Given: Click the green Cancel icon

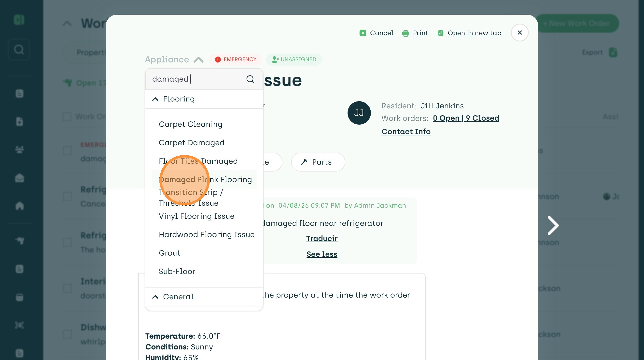Looking at the screenshot, I should [363, 33].
